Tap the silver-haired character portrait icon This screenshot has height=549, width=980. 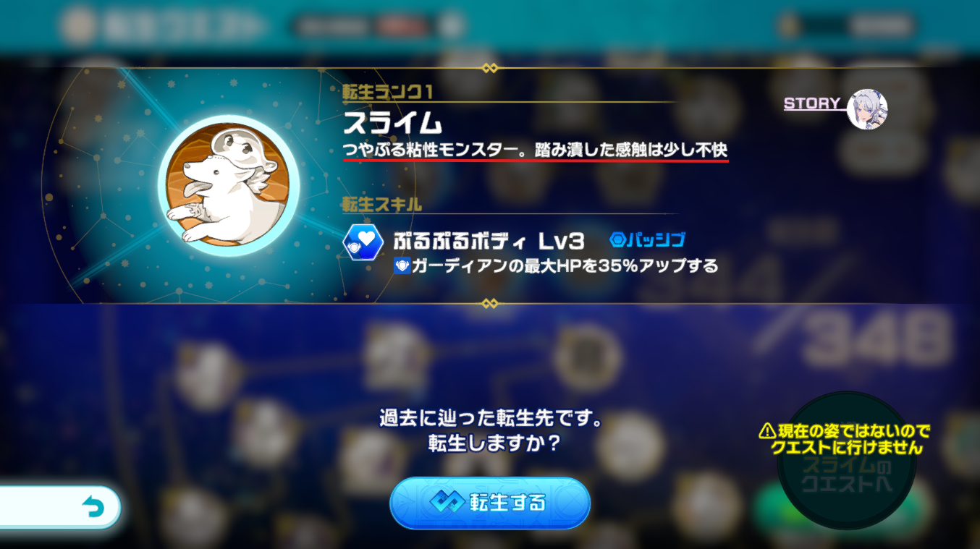(867, 109)
